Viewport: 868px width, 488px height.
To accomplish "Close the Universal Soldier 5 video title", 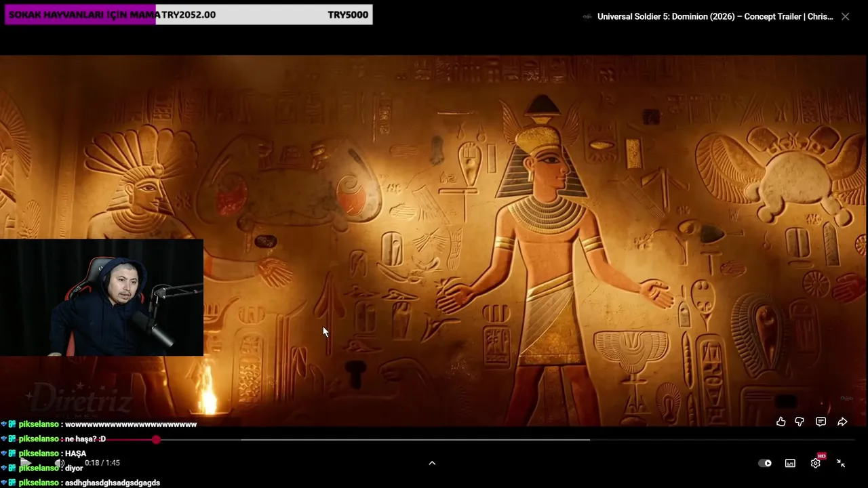I will (845, 16).
